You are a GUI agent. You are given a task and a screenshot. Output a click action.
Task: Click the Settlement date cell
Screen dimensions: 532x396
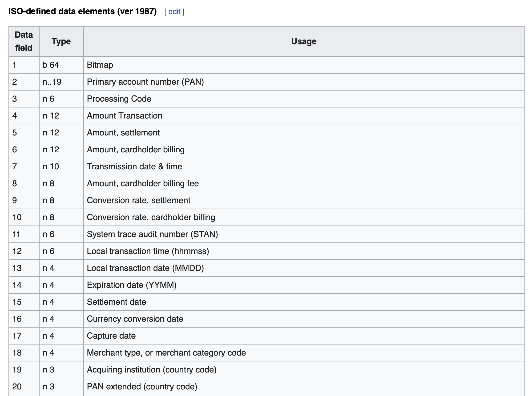click(116, 302)
